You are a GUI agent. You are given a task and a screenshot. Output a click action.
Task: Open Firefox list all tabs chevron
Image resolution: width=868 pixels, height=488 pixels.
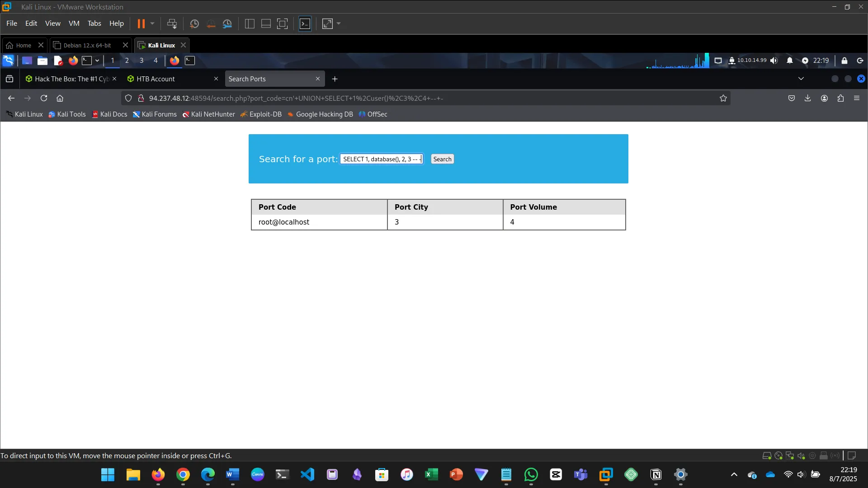pos(801,79)
